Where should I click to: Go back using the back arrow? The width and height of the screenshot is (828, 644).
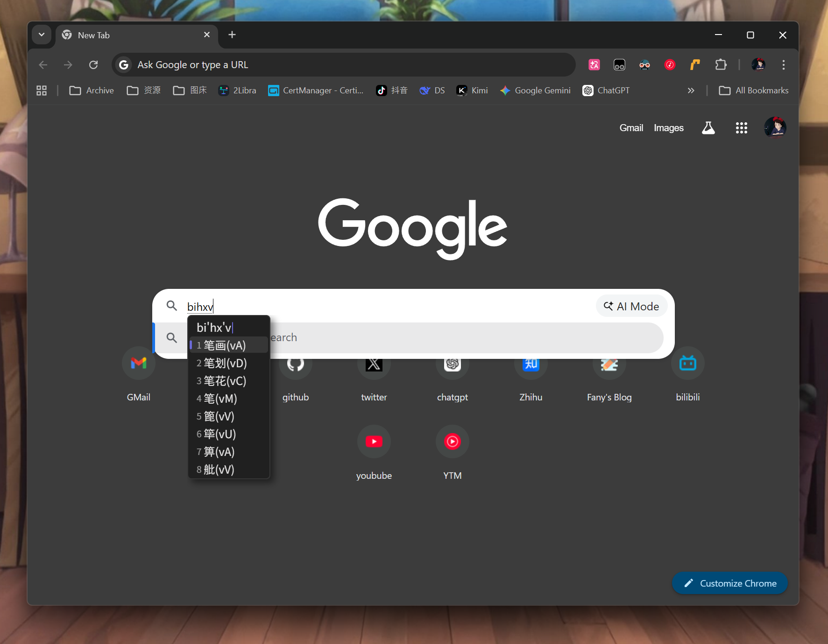pyautogui.click(x=43, y=65)
